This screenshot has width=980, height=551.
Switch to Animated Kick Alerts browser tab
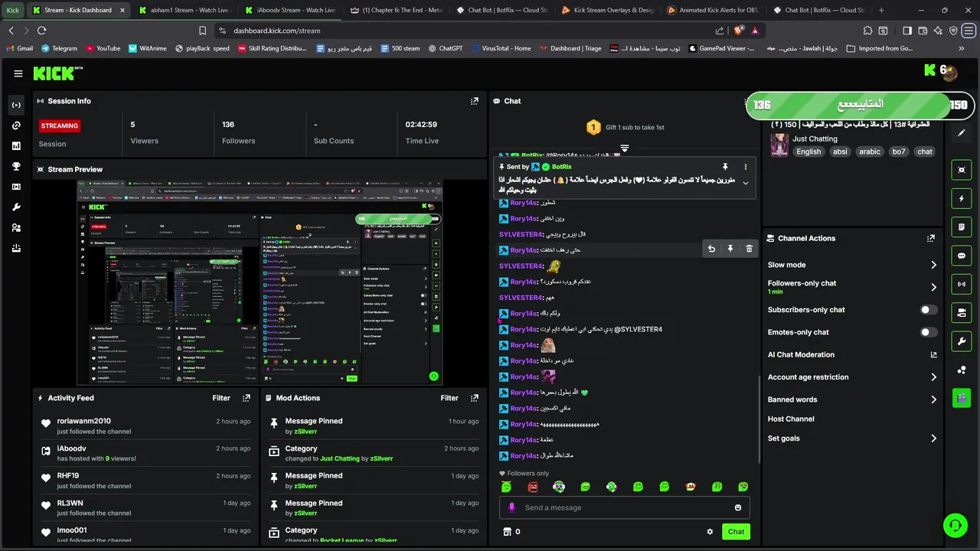pyautogui.click(x=713, y=11)
